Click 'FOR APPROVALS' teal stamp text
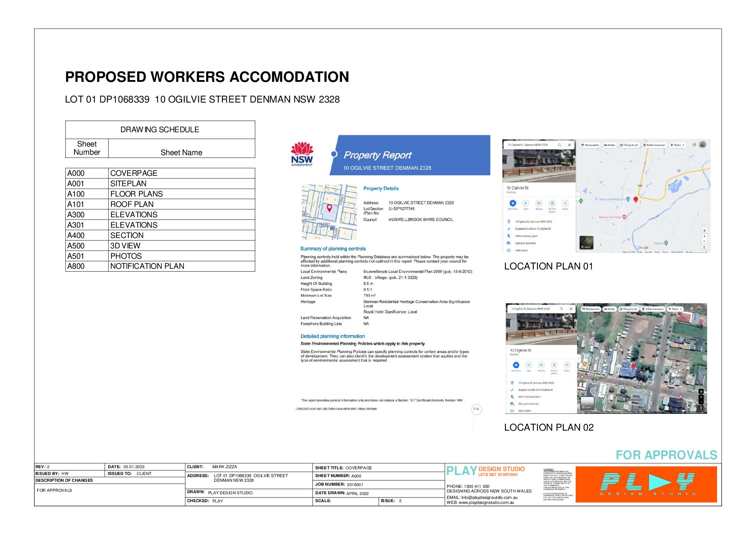The height and width of the screenshot is (535, 756). click(x=666, y=455)
